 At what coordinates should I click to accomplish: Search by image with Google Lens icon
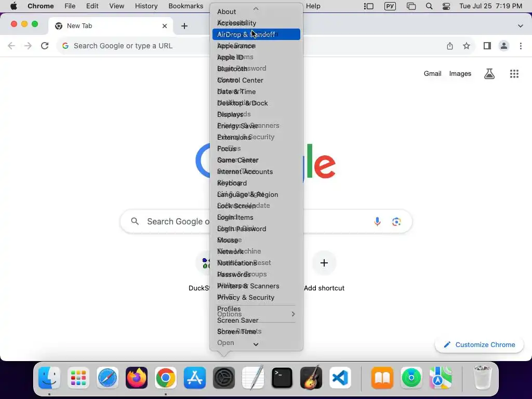[396, 221]
